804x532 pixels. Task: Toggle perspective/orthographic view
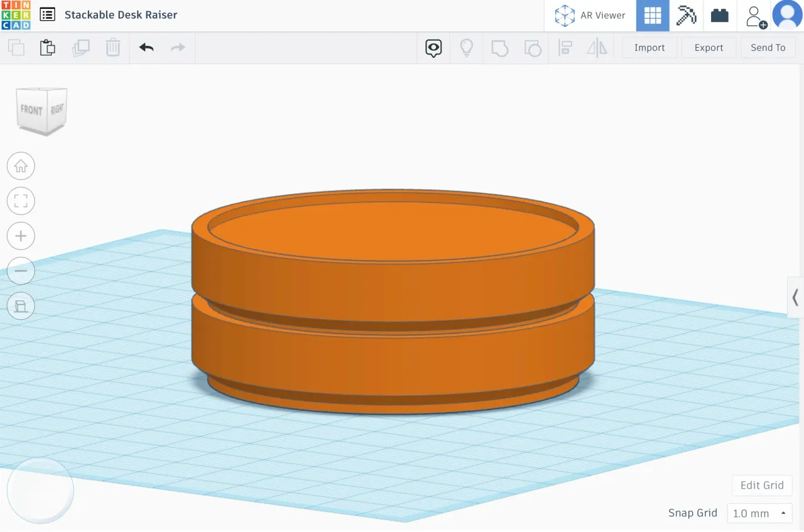(21, 306)
